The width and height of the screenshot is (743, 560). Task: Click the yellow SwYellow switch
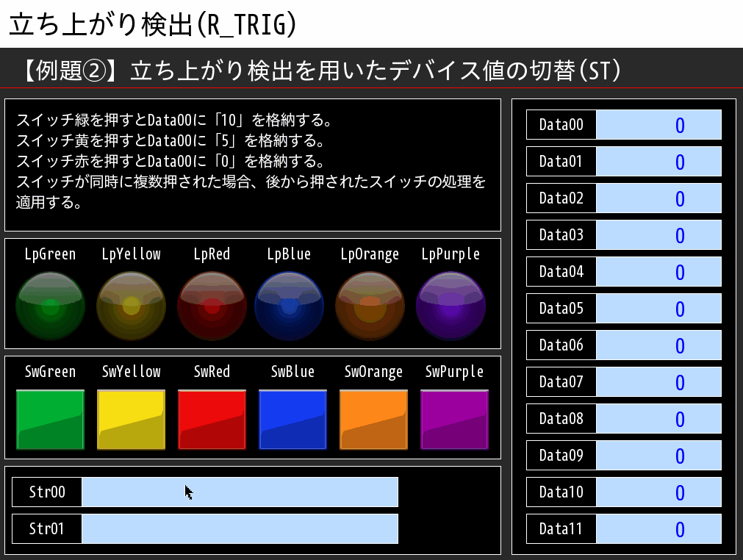[132, 420]
